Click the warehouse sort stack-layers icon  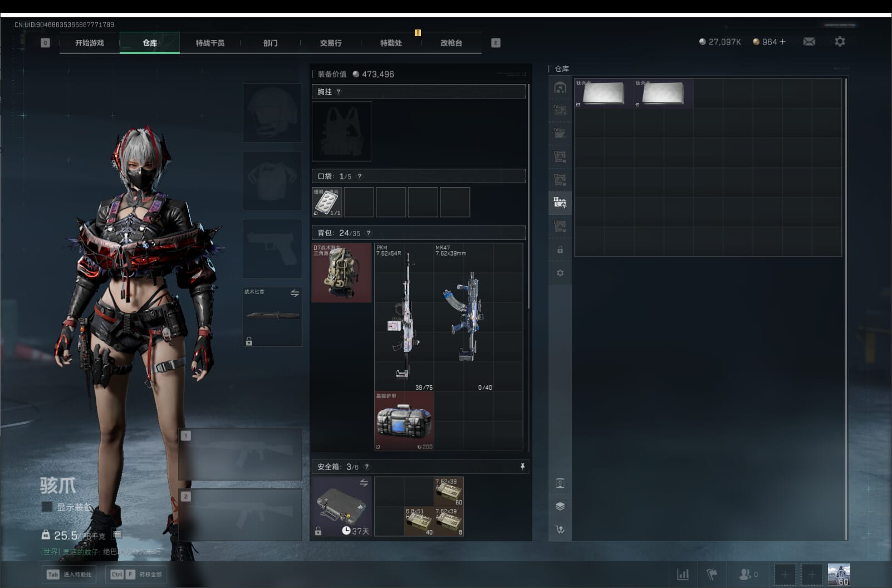(560, 506)
